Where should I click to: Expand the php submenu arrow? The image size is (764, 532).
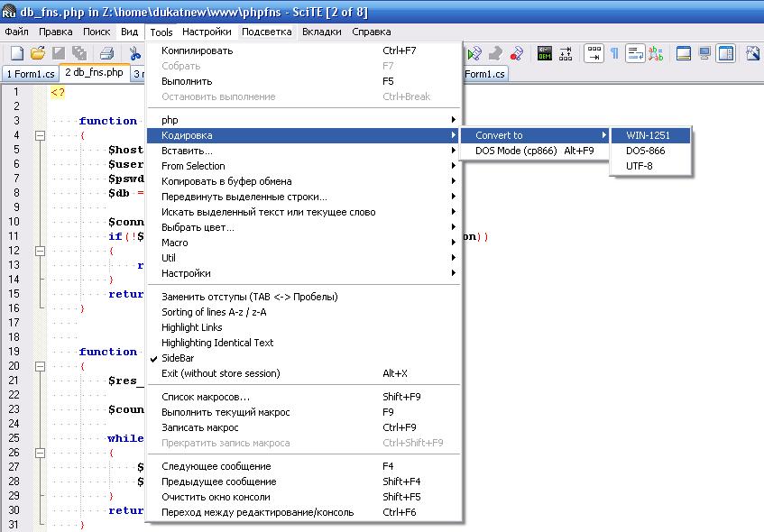[453, 120]
